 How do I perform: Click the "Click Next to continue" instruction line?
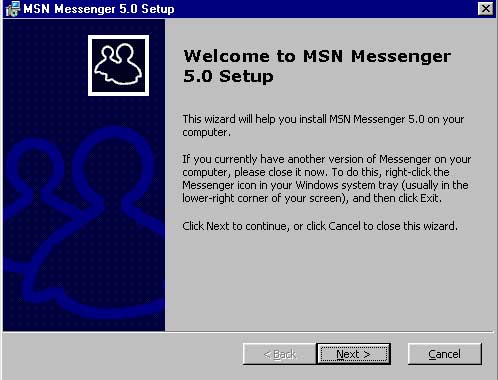[320, 226]
